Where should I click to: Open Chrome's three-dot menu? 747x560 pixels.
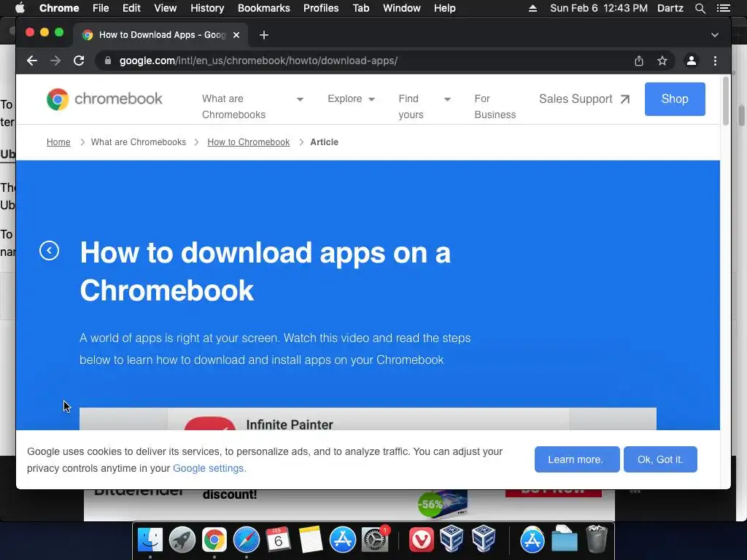pos(715,61)
